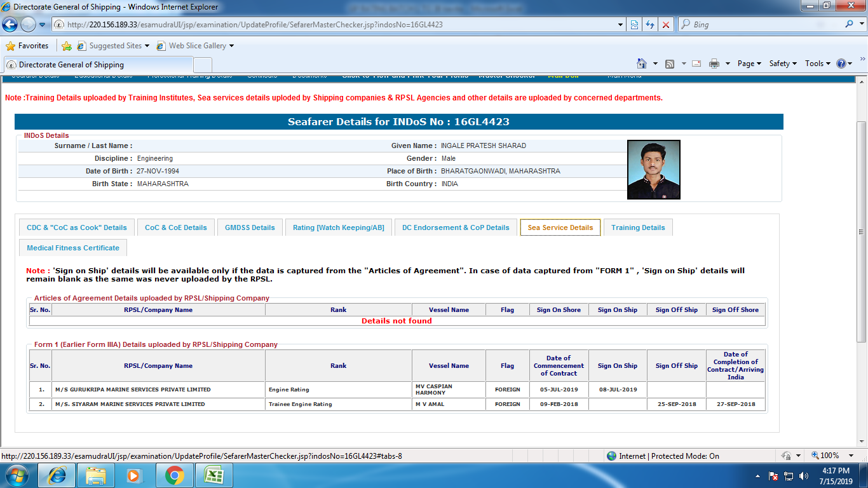Select the Medical Fitness Certificate tab
868x488 pixels.
click(x=73, y=248)
